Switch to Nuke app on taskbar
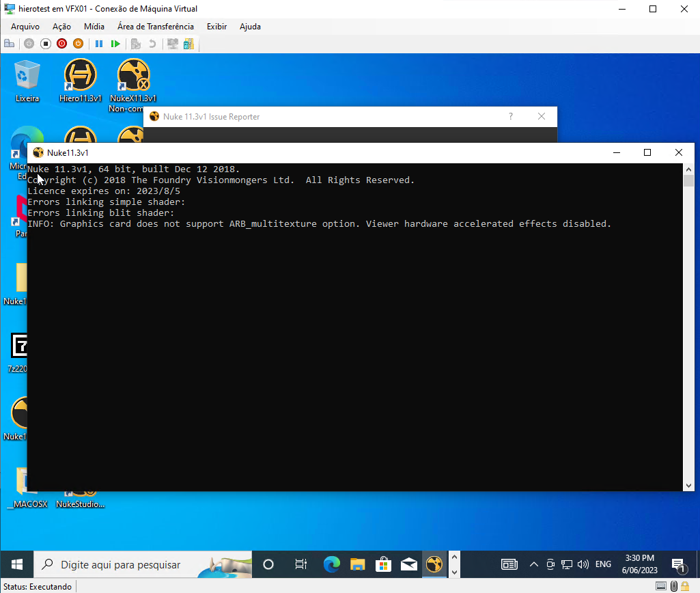 click(x=434, y=564)
